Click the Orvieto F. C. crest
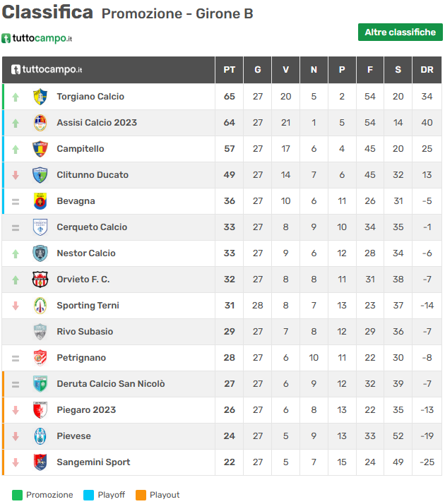445x504 pixels. coord(40,280)
